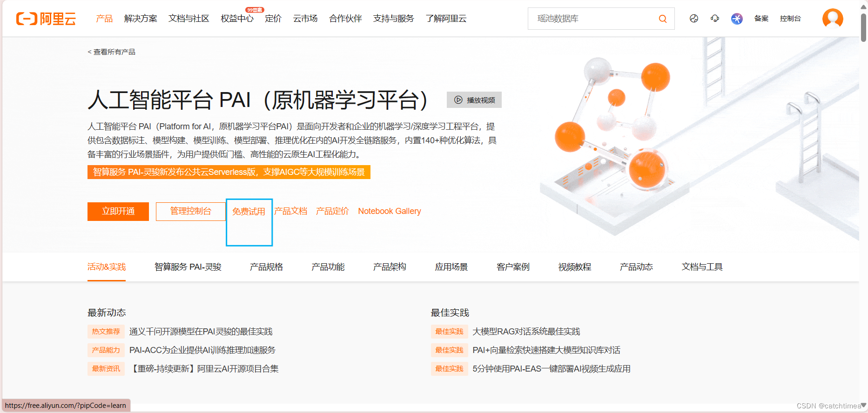
Task: Open the user avatar profile menu
Action: click(833, 19)
